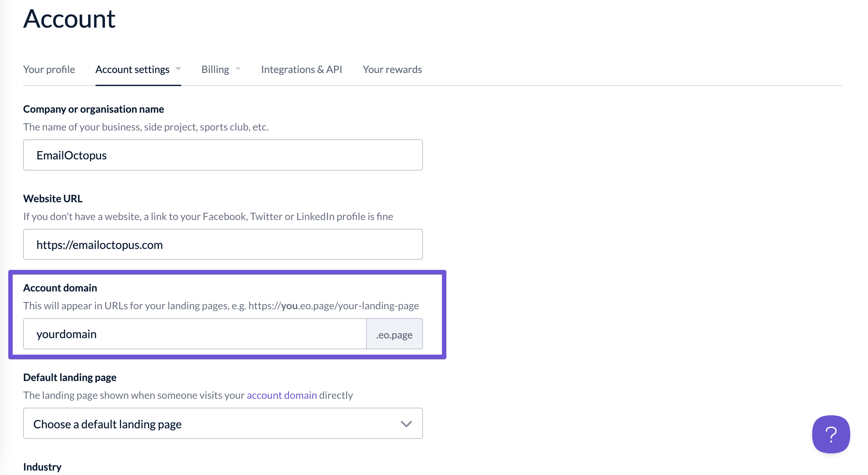Image resolution: width=868 pixels, height=475 pixels.
Task: Open the purple help question mark button
Action: click(x=831, y=434)
